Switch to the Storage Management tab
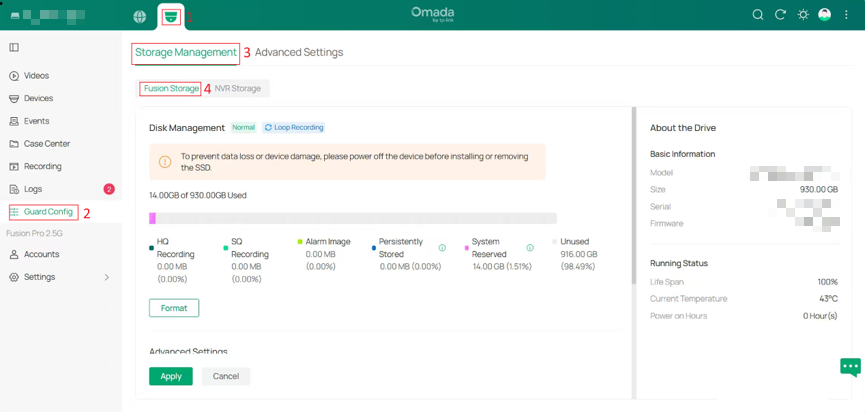 click(185, 52)
